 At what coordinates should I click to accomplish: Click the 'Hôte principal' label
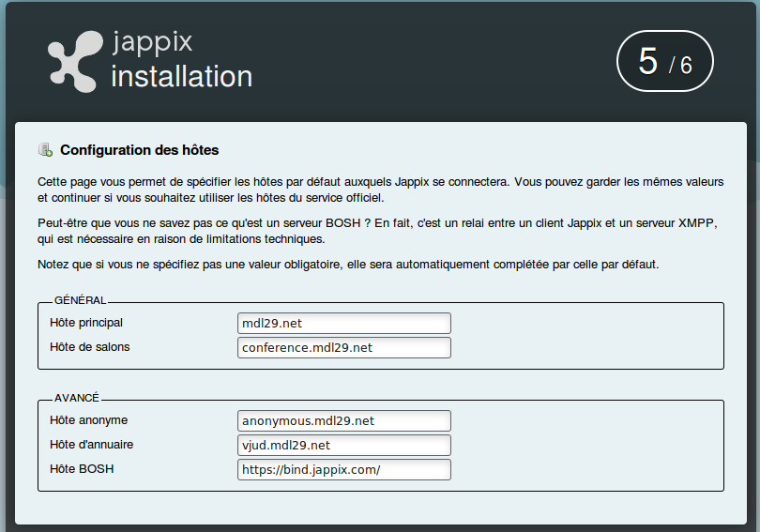[x=86, y=323]
